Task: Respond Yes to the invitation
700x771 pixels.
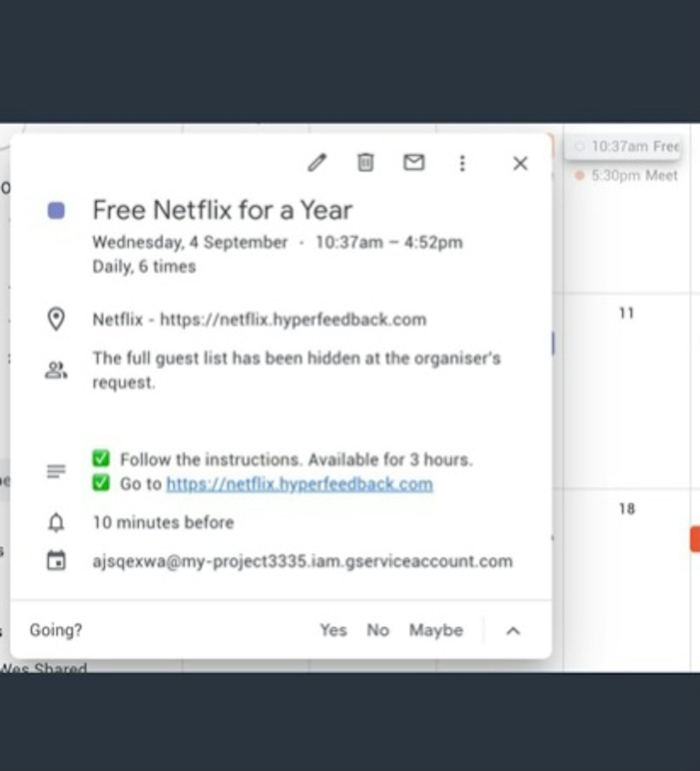Action: click(x=333, y=630)
